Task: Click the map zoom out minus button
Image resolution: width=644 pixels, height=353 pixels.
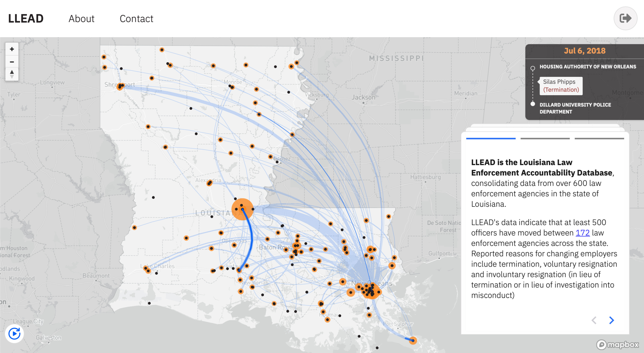Action: 12,62
